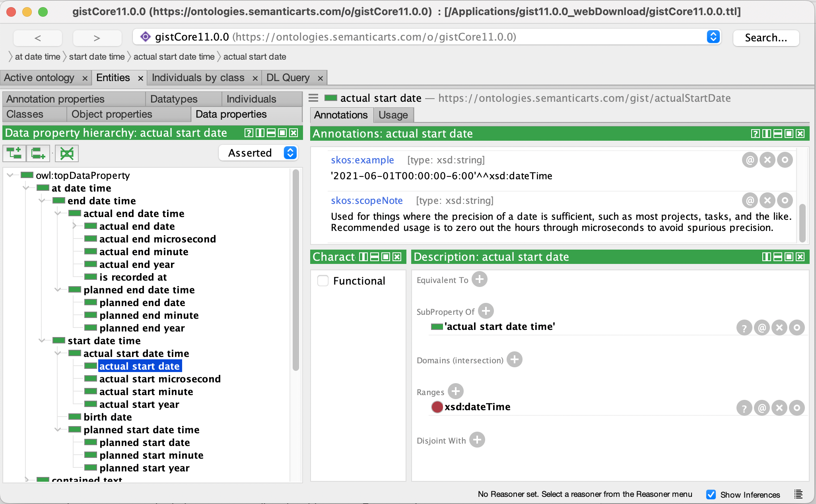Click the Add sibling property icon
Screen dimensions: 816x504
[38, 153]
